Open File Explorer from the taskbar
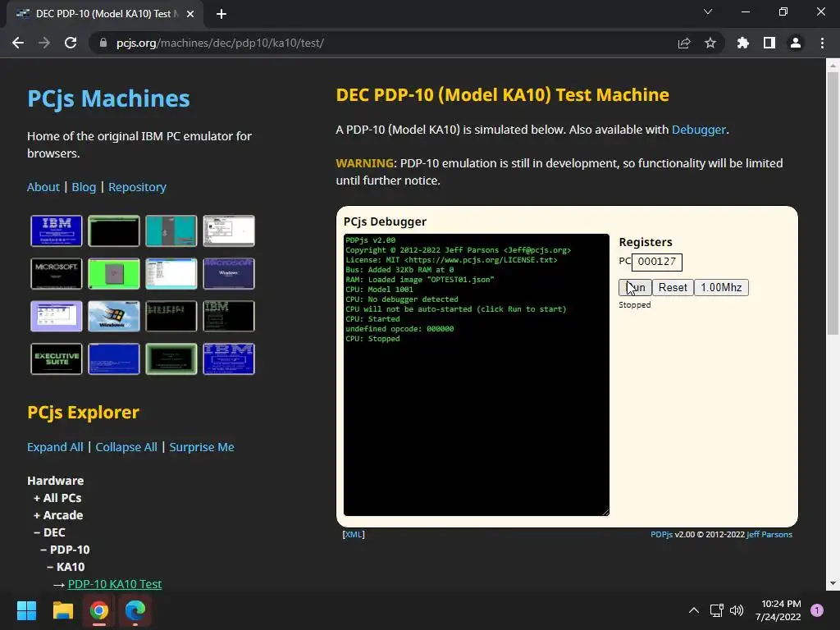 (62, 610)
